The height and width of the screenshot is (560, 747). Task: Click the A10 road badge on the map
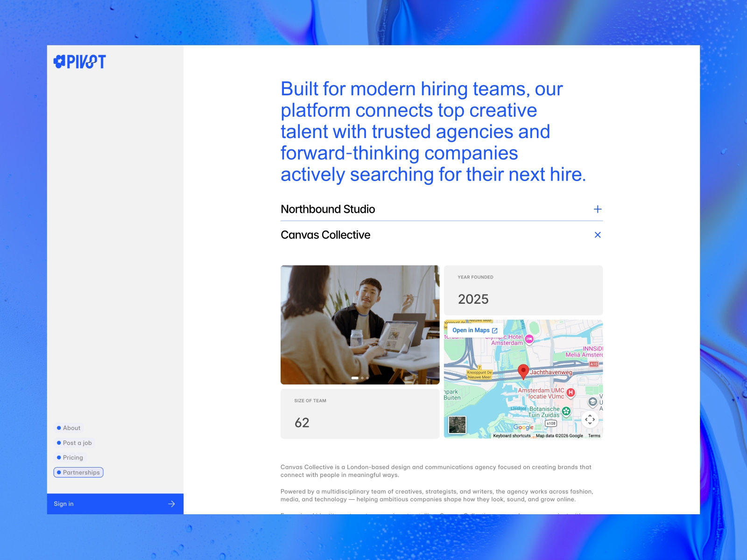tap(594, 364)
